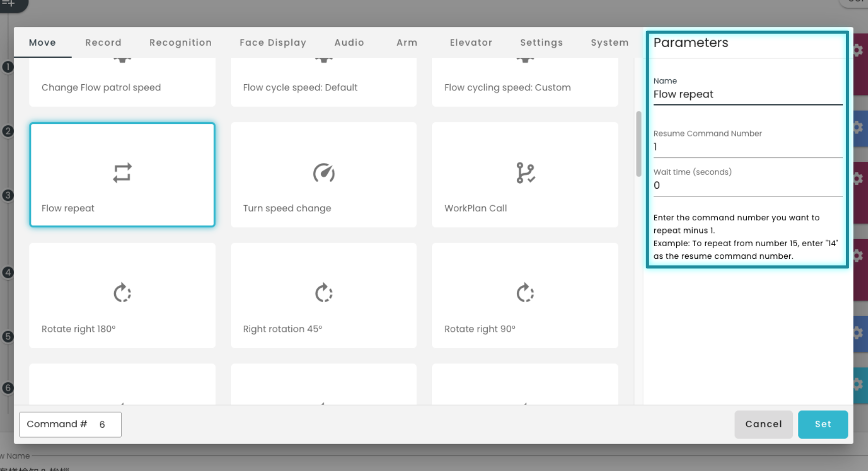The height and width of the screenshot is (471, 868).
Task: Select the Rotate right 180° icon
Action: (122, 293)
